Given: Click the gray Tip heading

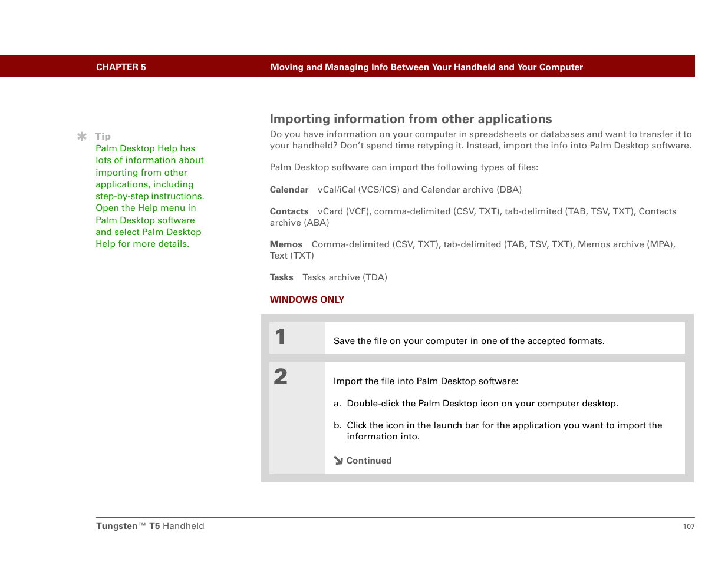Looking at the screenshot, I should [x=103, y=137].
